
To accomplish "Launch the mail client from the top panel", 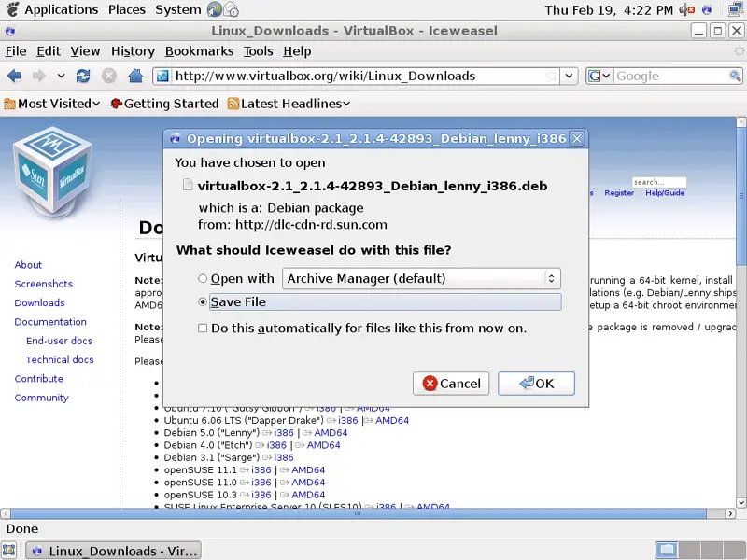I will (x=231, y=9).
